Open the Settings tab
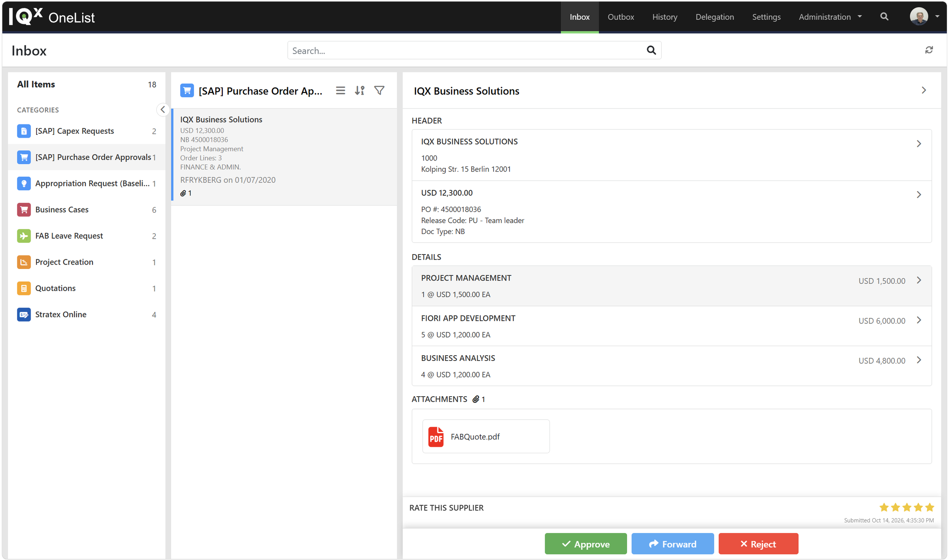The height and width of the screenshot is (560, 948). 766,17
